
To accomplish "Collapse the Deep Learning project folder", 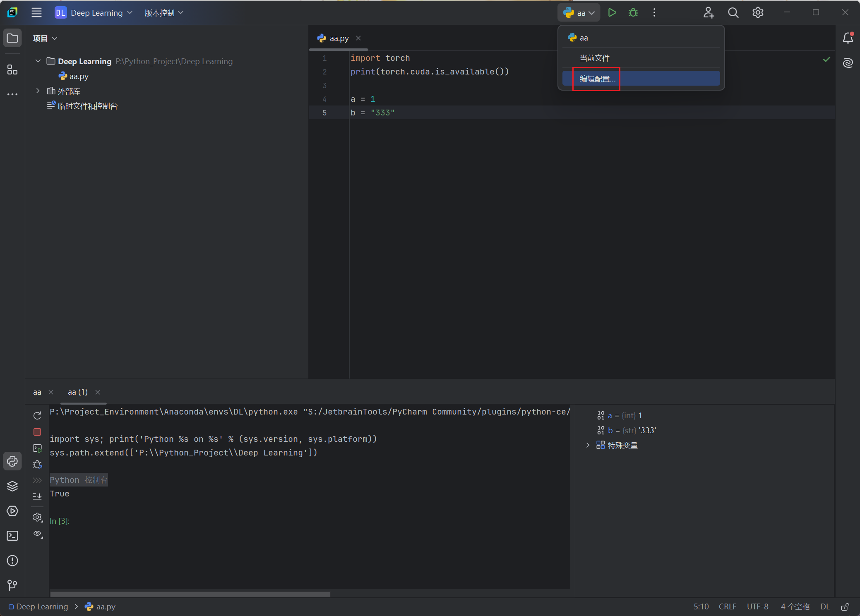I will 38,61.
